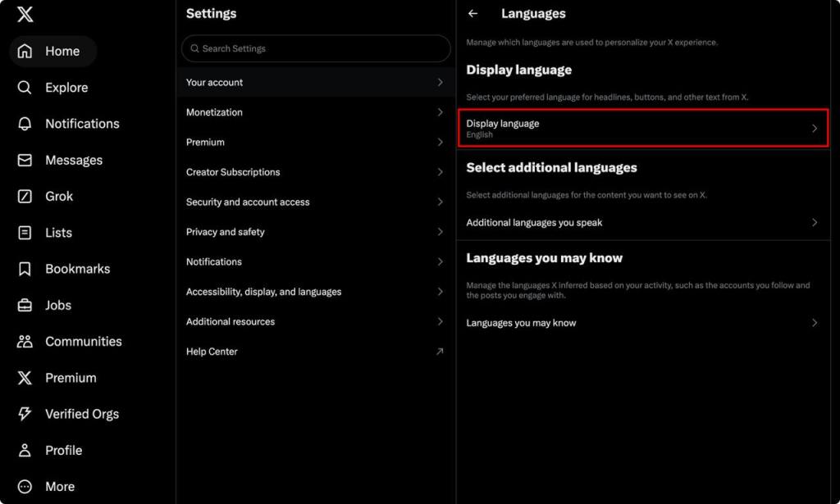Open Bookmarks icon in sidebar
Screen dimensions: 840x504
[25, 269]
